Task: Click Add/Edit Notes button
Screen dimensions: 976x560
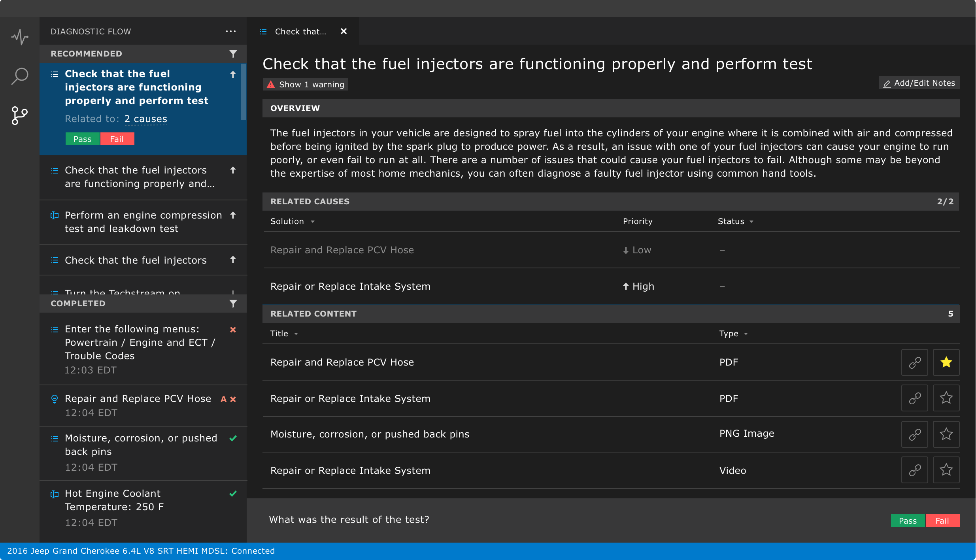Action: coord(919,83)
